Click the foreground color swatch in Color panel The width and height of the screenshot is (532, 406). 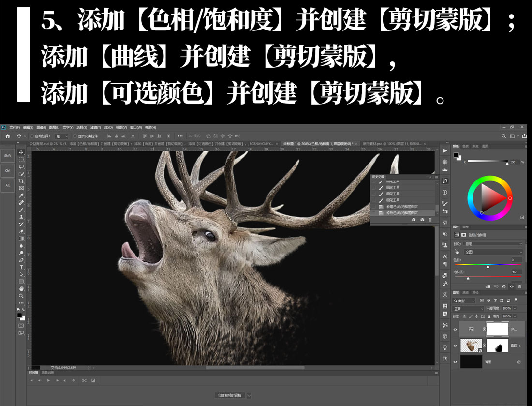pyautogui.click(x=456, y=155)
